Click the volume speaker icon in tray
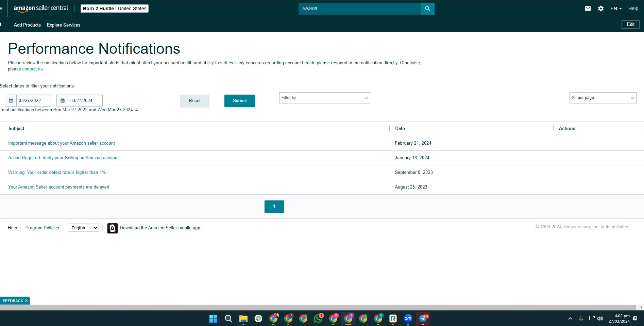Viewport: 644px width, 326px height. pyautogui.click(x=600, y=319)
